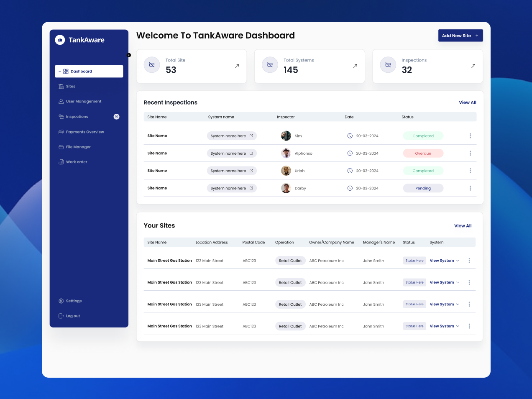Viewport: 532px width, 399px height.
Task: Click the Overdue status badge on Alphonso's row
Action: tap(423, 153)
